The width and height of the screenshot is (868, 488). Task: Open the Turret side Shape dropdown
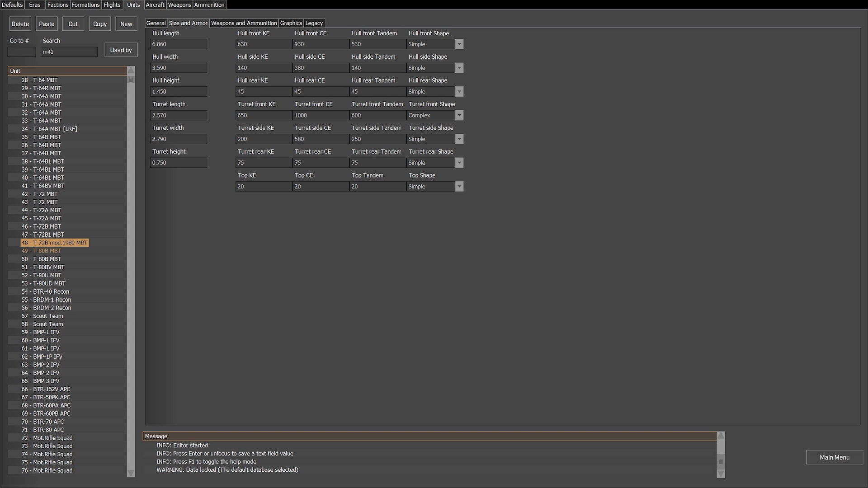point(459,139)
